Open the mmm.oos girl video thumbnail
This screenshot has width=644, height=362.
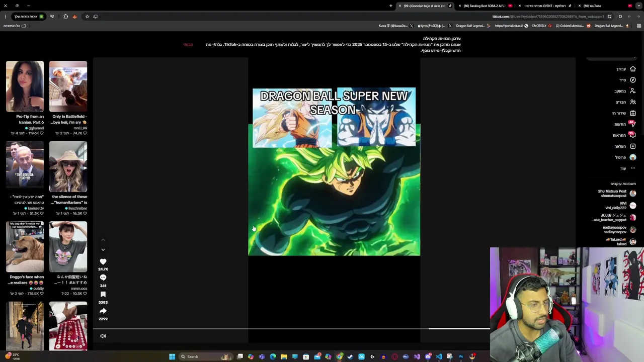[x=68, y=246]
